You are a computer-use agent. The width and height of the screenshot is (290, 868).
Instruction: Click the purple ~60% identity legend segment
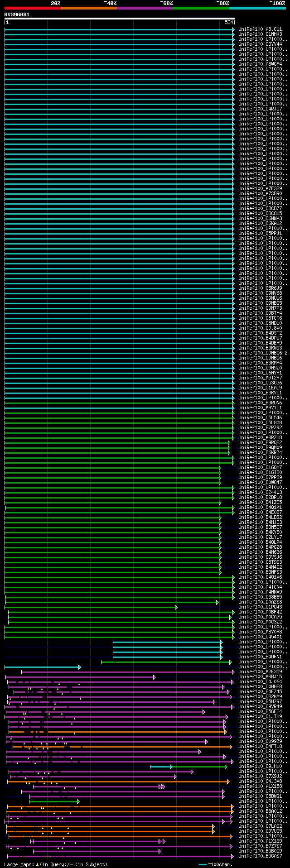[x=145, y=8]
